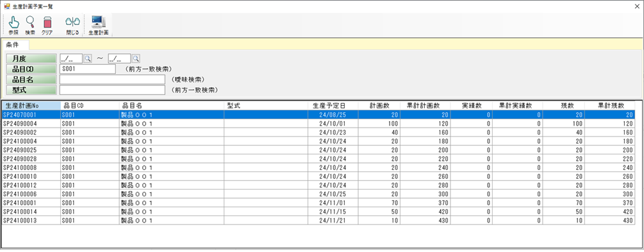Sort by 計画数 column header

[x=379, y=106]
